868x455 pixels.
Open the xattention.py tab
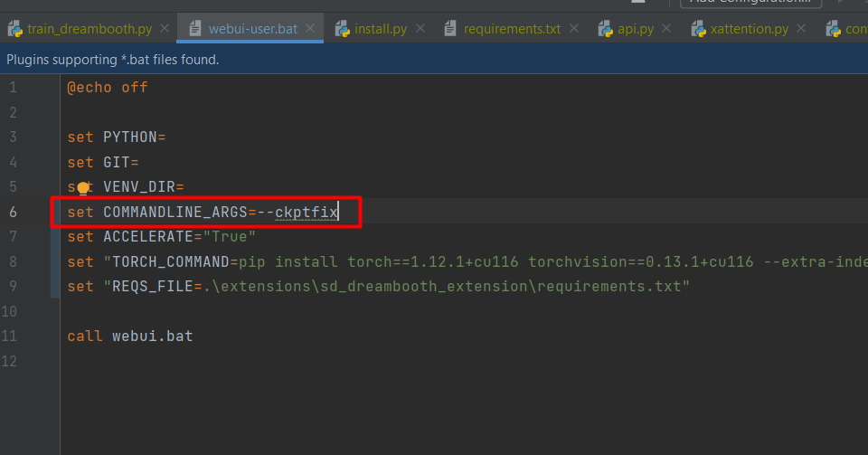tap(749, 29)
